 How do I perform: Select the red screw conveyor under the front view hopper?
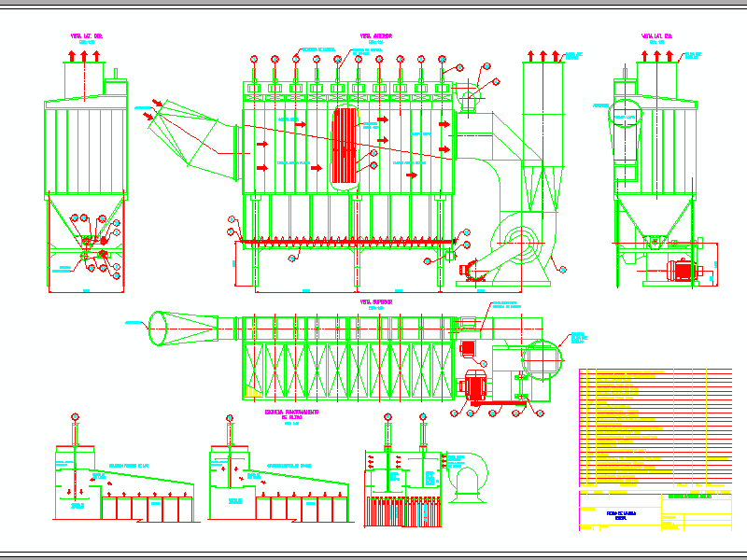pos(347,242)
